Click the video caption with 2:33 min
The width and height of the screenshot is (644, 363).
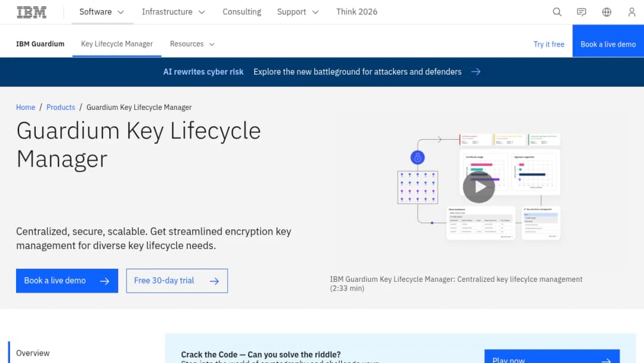[x=456, y=284]
